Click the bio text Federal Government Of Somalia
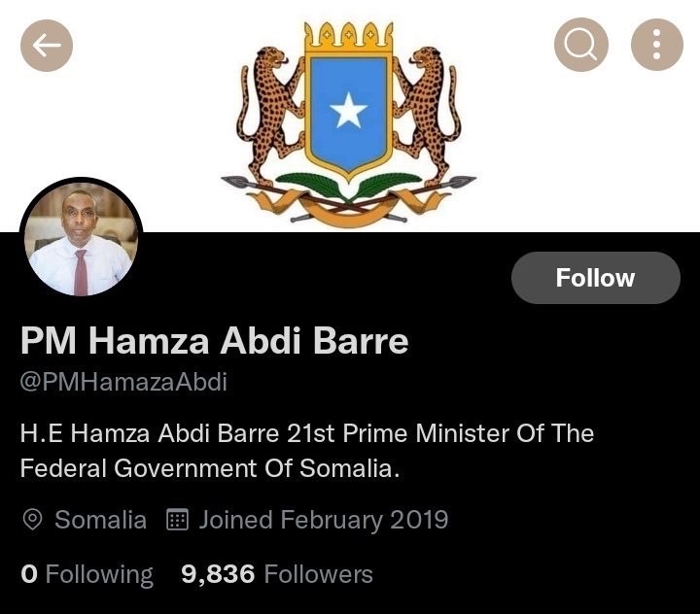Screen dimensions: 700x614 [210, 467]
